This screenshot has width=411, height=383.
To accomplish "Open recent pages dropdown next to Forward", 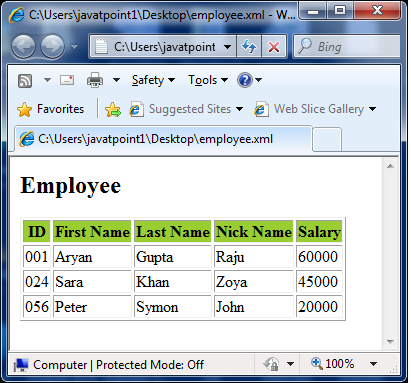I will coord(75,47).
